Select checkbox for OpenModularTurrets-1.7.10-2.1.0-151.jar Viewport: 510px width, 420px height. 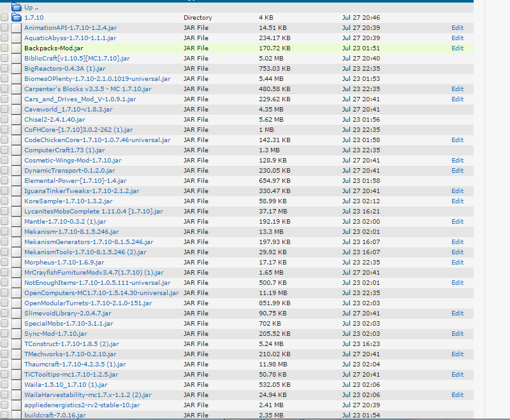pos(4,303)
